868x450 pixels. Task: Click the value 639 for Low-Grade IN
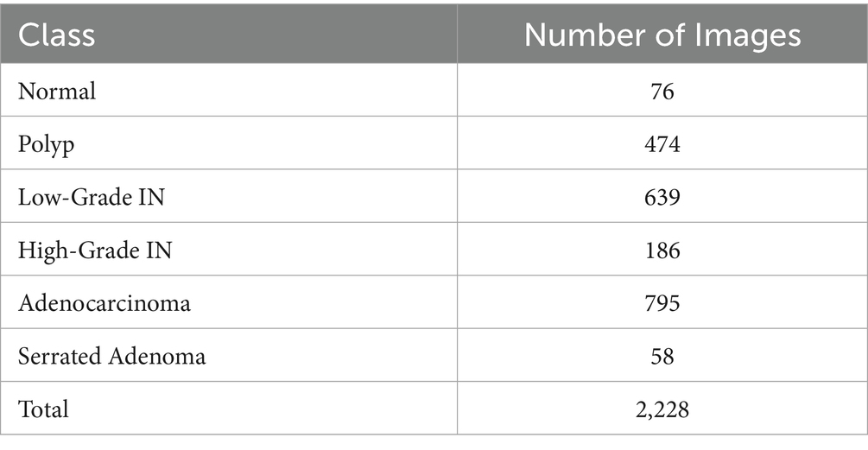662,197
